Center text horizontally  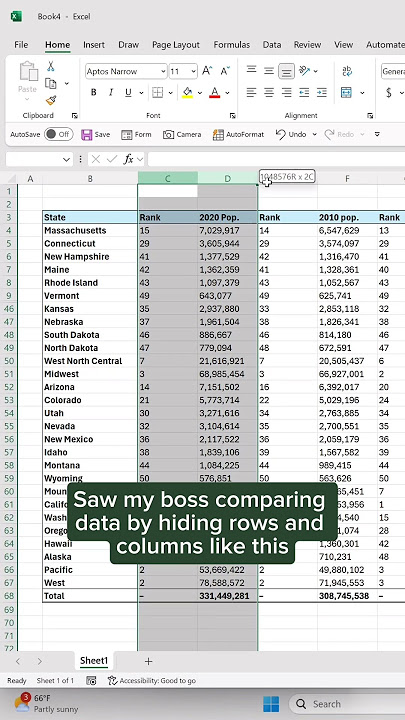pos(269,92)
